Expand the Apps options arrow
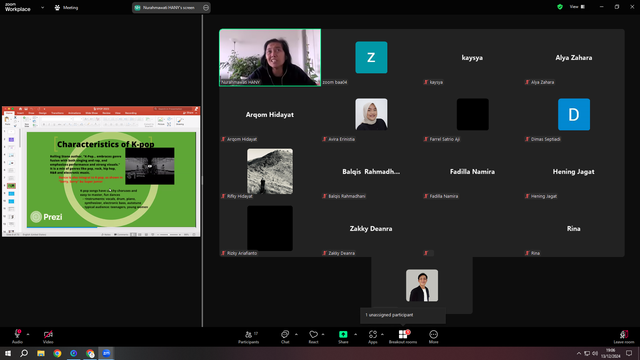 (x=382, y=334)
